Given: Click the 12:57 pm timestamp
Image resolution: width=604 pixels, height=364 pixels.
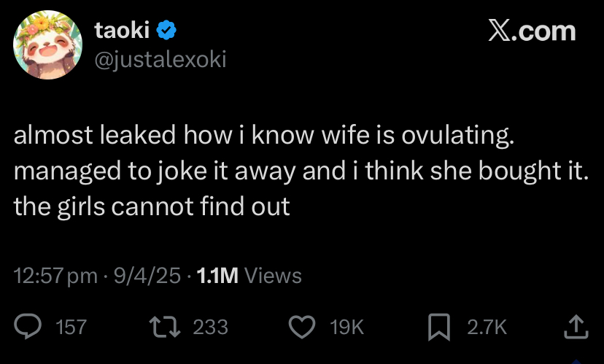Looking at the screenshot, I should [x=55, y=276].
